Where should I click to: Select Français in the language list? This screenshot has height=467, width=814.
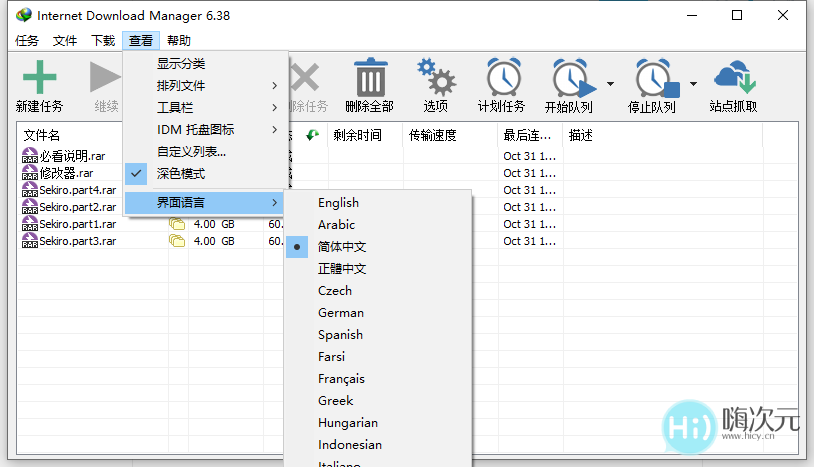(x=378, y=379)
